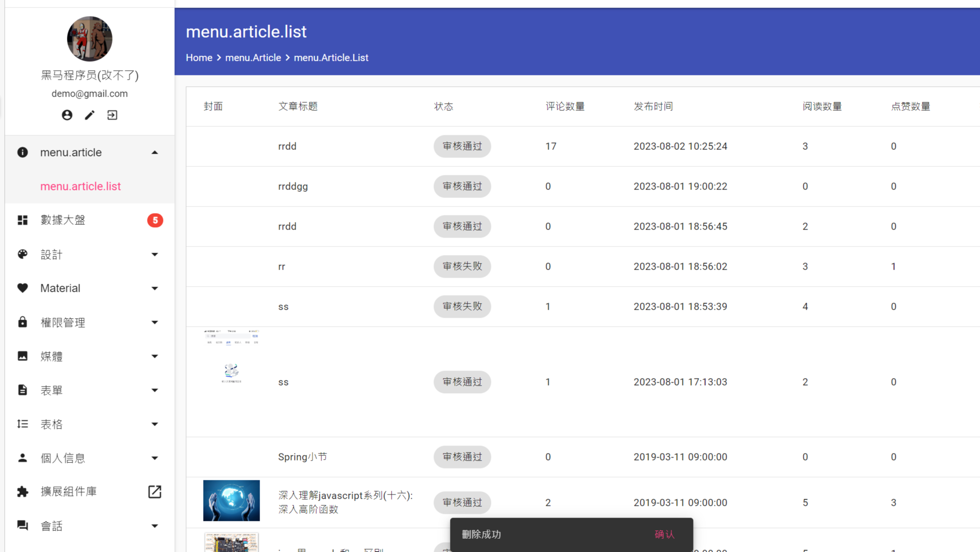This screenshot has height=552, width=980.
Task: Click the logout exit icon
Action: coord(112,115)
